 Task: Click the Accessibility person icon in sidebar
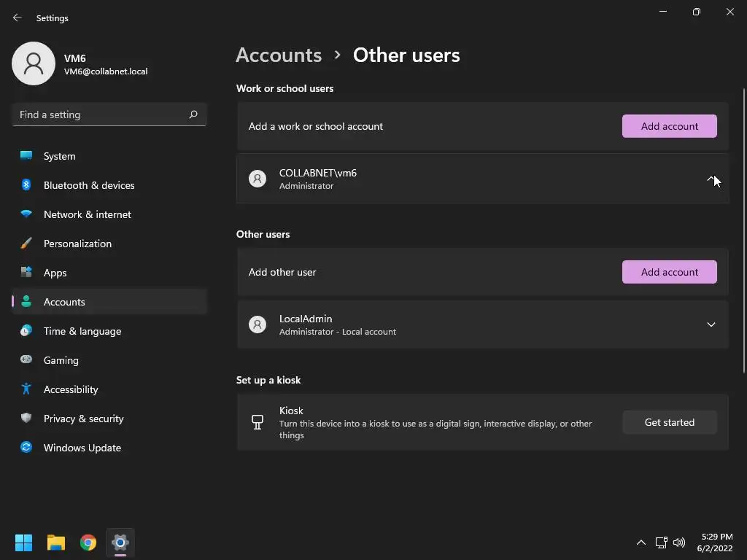[26, 389]
